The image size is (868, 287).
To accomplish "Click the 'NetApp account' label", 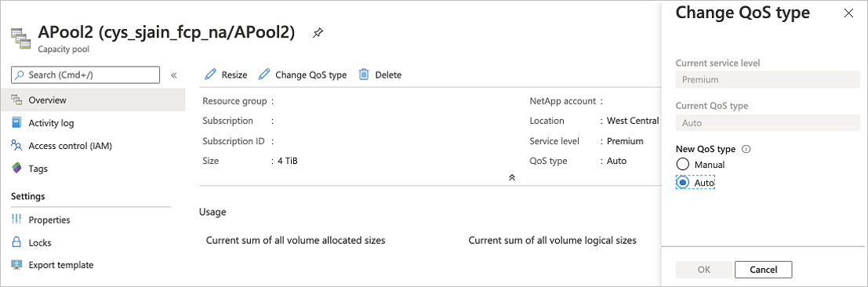I will pyautogui.click(x=562, y=101).
